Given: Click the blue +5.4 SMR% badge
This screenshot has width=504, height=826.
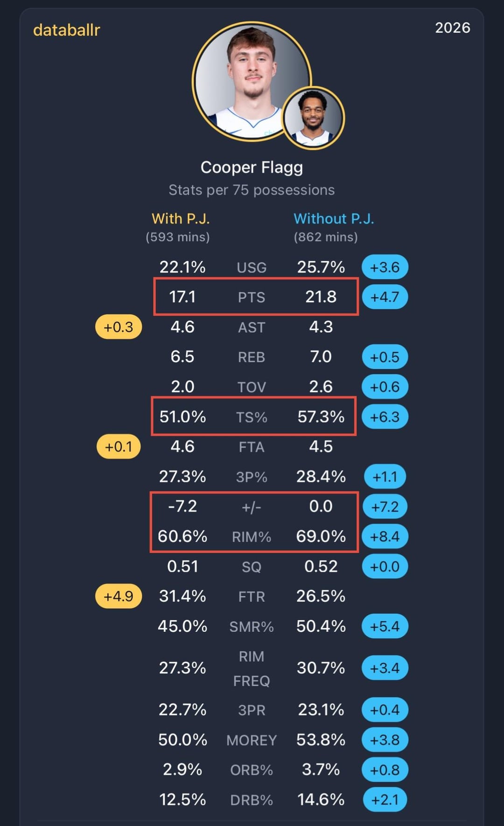Looking at the screenshot, I should (x=385, y=626).
